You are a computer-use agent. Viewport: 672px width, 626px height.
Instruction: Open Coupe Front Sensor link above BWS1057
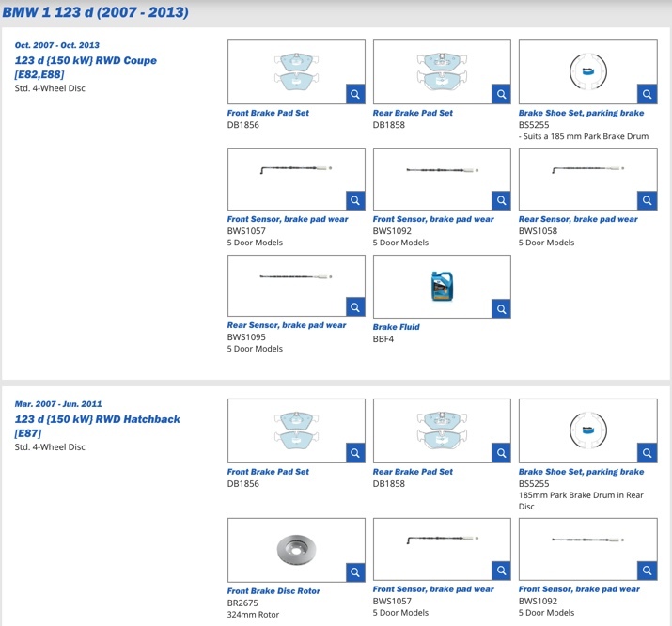point(288,219)
